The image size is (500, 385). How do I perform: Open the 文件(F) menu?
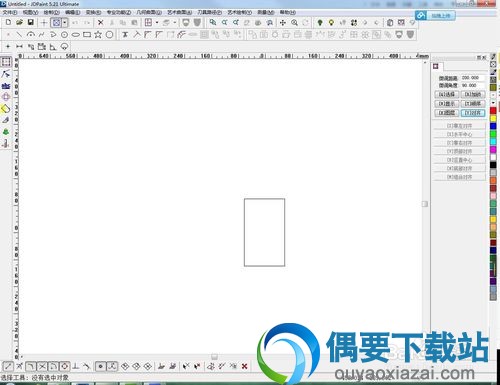10,12
